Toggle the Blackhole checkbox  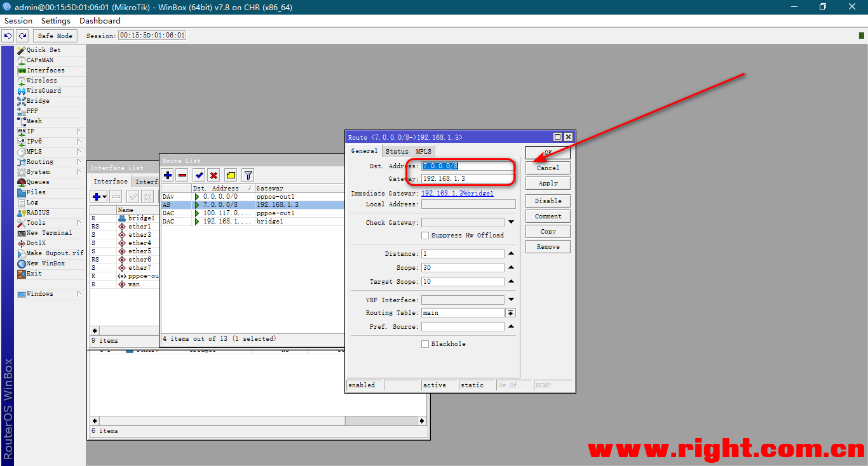click(x=425, y=344)
